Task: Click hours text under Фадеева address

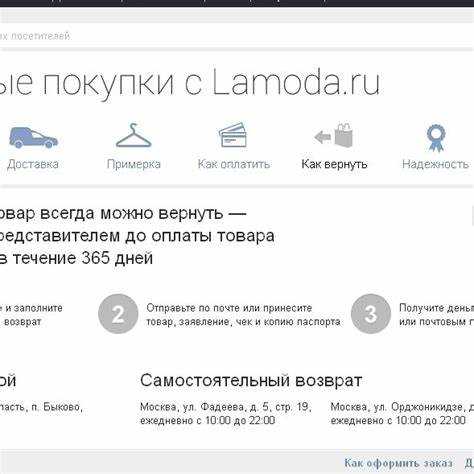Action: pos(208,420)
